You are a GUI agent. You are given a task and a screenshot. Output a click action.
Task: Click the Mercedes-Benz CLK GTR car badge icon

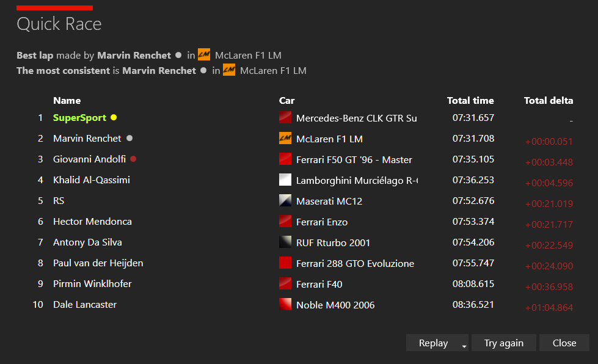pos(285,117)
